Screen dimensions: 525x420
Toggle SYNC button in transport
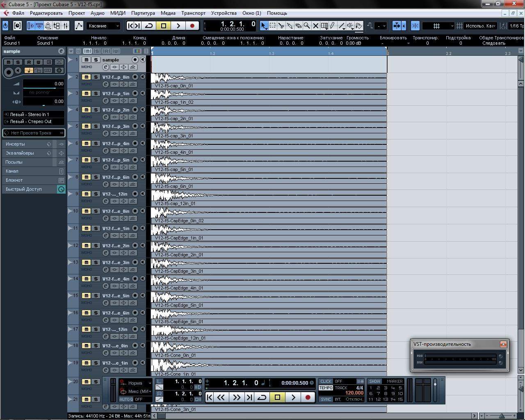(326, 399)
